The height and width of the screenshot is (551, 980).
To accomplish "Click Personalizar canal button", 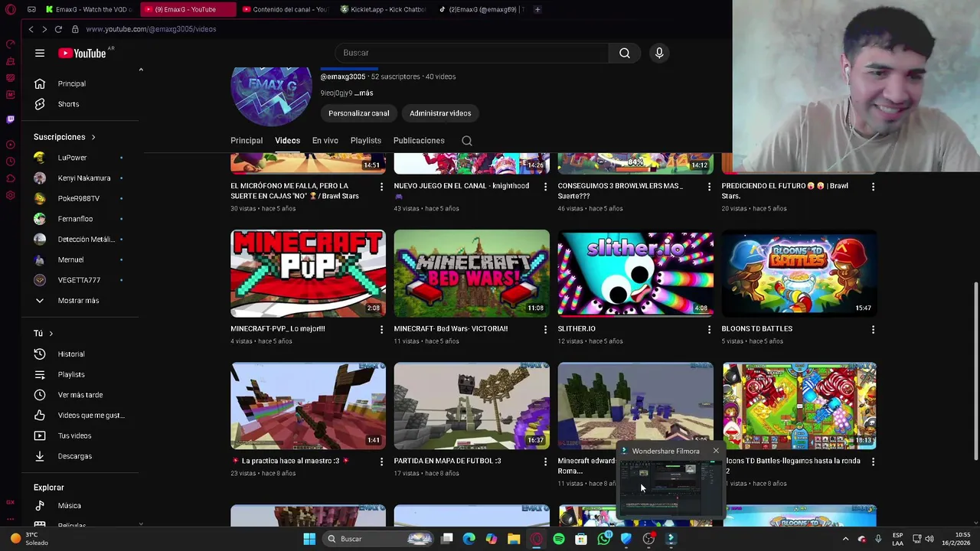I will point(359,113).
